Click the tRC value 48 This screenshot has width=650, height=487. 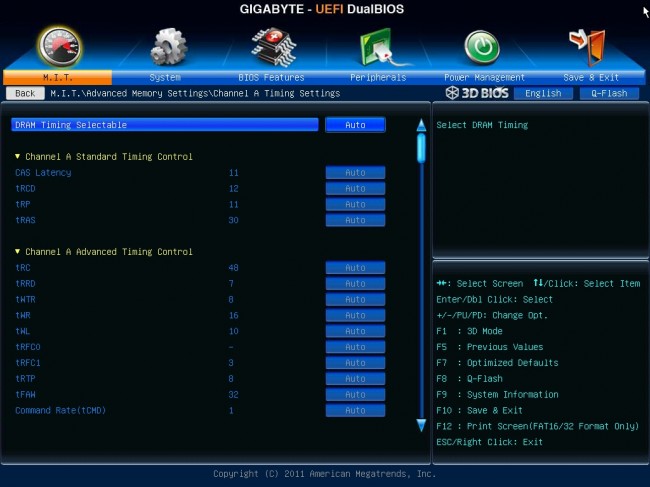coord(233,268)
